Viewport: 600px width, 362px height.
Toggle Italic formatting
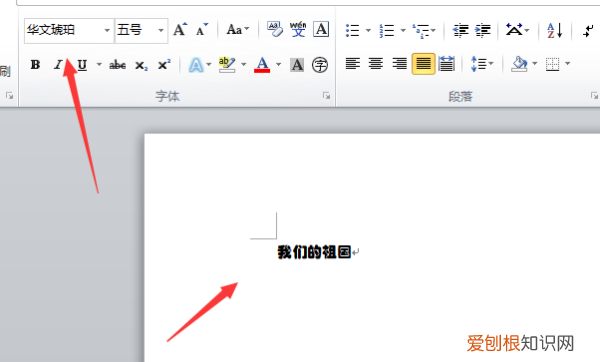click(58, 65)
